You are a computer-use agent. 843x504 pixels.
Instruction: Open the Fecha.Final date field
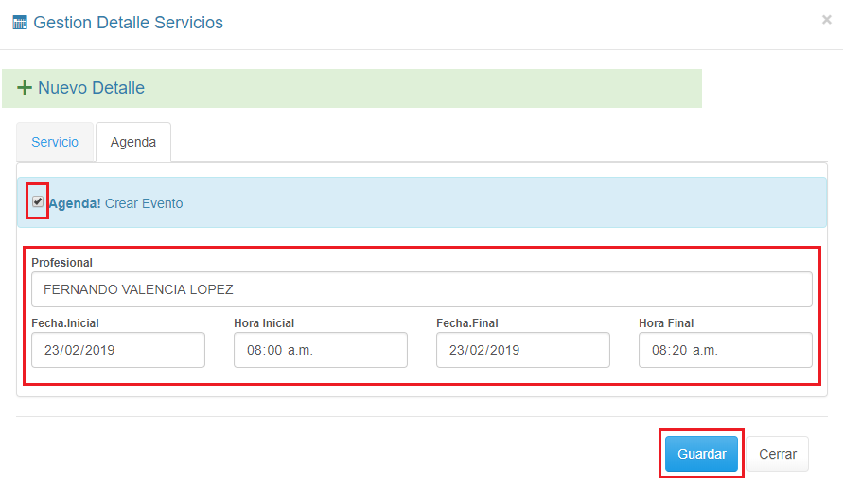[523, 350]
